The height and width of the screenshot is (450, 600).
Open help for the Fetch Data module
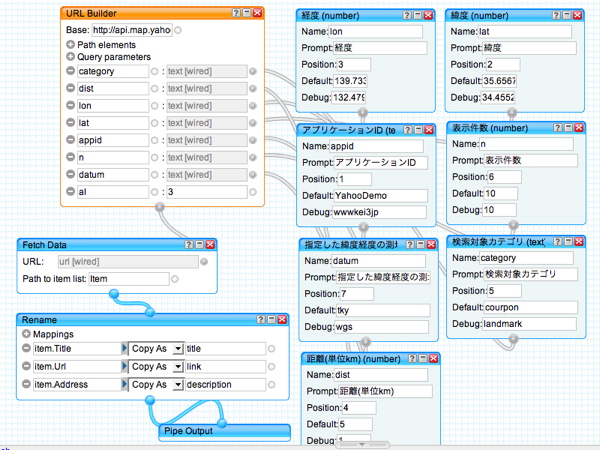189,245
